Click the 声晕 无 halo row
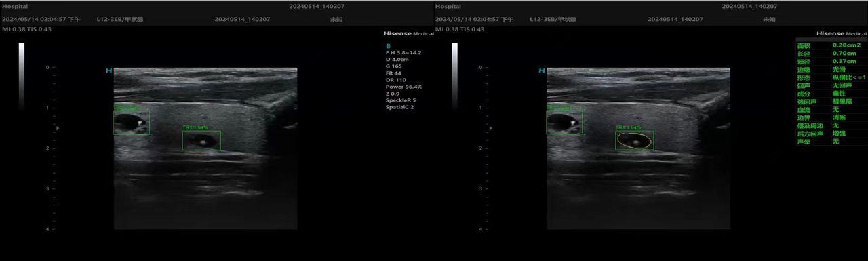868x261 pixels. click(x=831, y=142)
